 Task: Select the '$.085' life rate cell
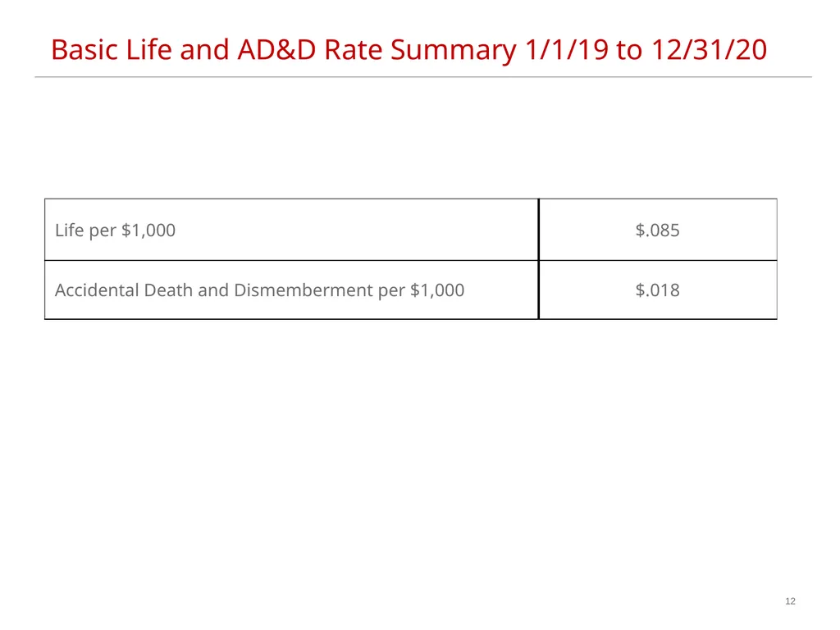click(658, 230)
